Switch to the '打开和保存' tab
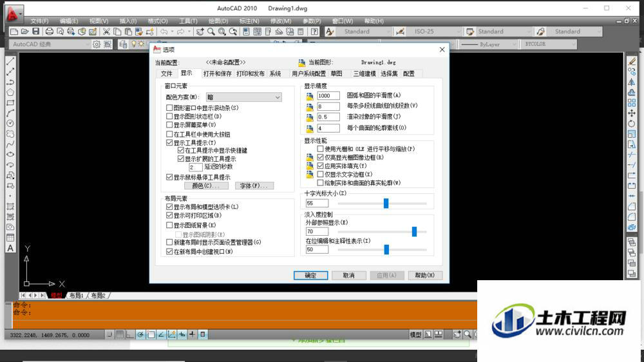This screenshot has height=362, width=644. [217, 74]
